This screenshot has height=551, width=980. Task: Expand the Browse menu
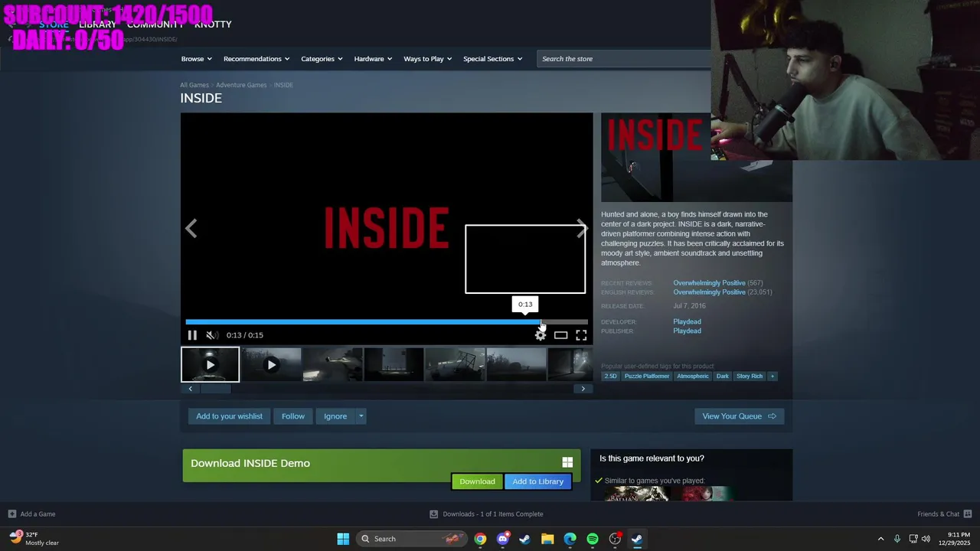click(197, 59)
